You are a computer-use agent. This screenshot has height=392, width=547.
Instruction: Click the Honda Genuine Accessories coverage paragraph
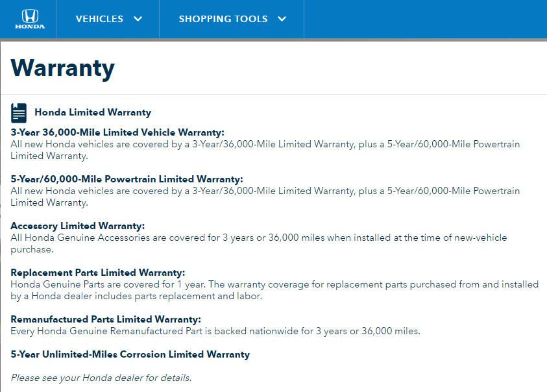click(259, 243)
